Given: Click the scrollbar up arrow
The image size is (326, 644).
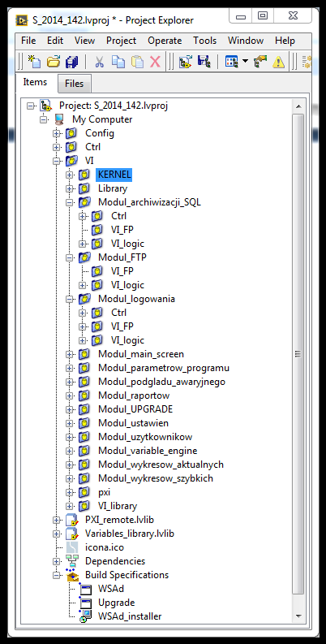Looking at the screenshot, I should click(298, 106).
